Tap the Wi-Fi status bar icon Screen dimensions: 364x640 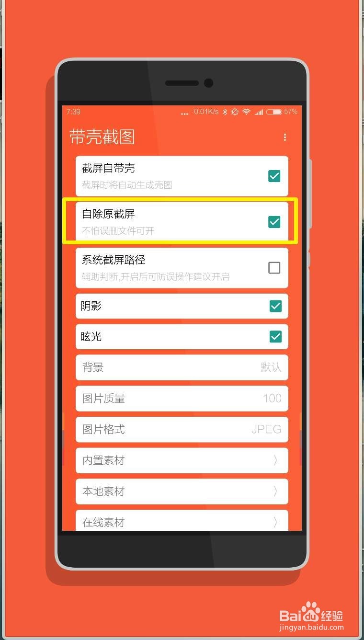click(x=247, y=112)
